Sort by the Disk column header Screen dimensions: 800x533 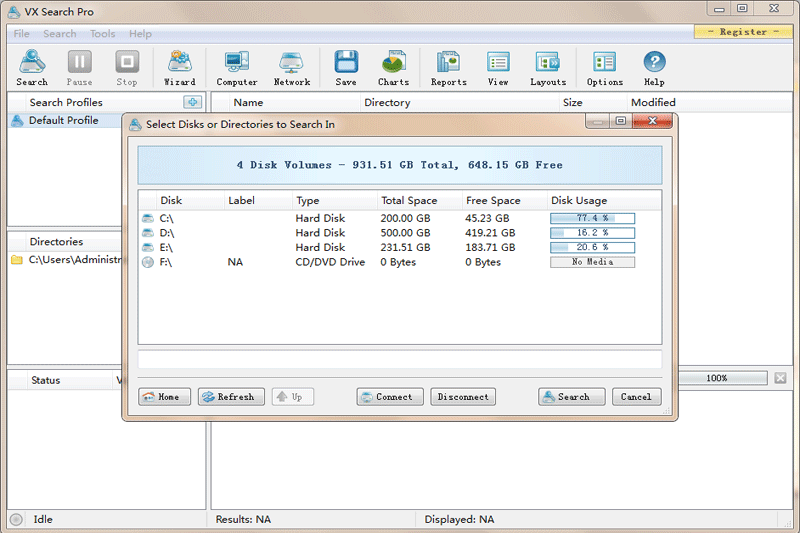pyautogui.click(x=190, y=200)
